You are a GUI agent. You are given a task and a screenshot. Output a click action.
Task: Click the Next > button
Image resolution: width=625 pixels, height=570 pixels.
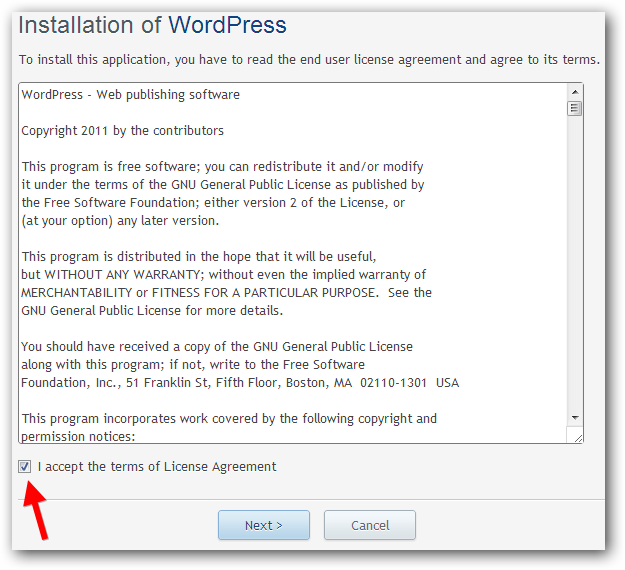coord(263,525)
